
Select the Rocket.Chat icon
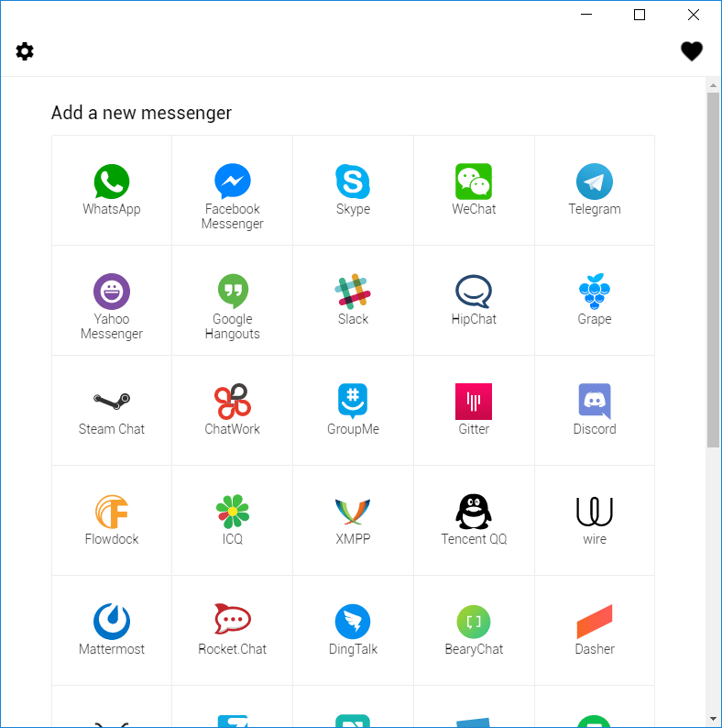(x=233, y=620)
